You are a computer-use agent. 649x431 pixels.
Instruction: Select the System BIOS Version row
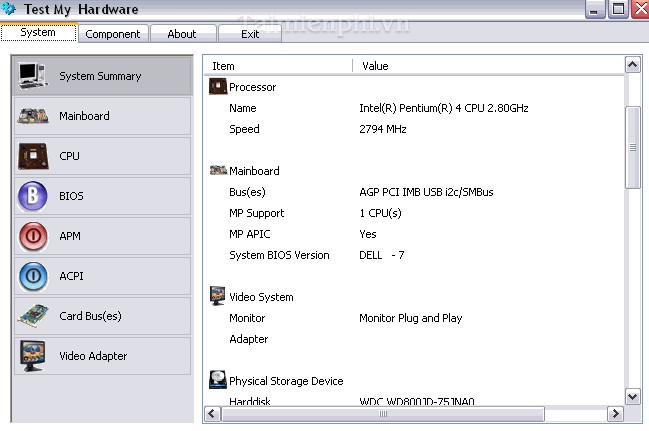[x=414, y=255]
